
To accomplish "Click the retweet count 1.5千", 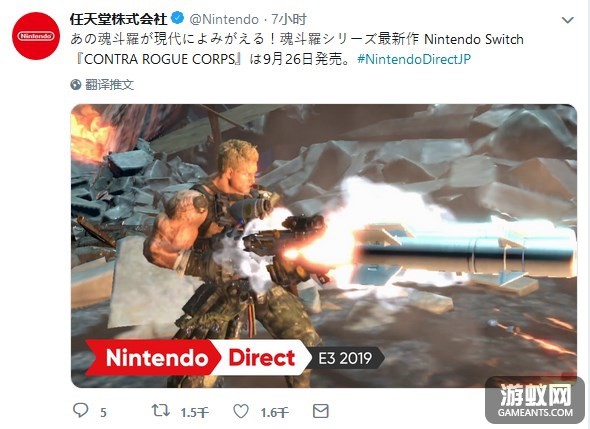I will pyautogui.click(x=194, y=412).
